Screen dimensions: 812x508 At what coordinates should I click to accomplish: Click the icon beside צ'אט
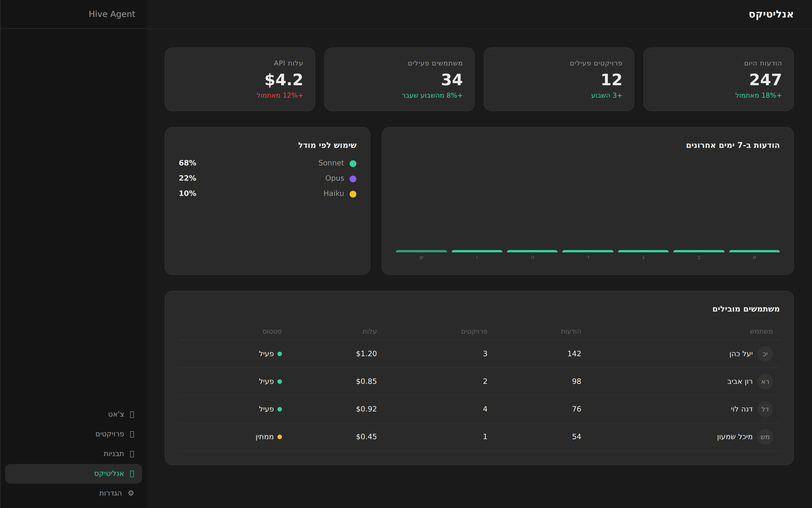pyautogui.click(x=132, y=414)
